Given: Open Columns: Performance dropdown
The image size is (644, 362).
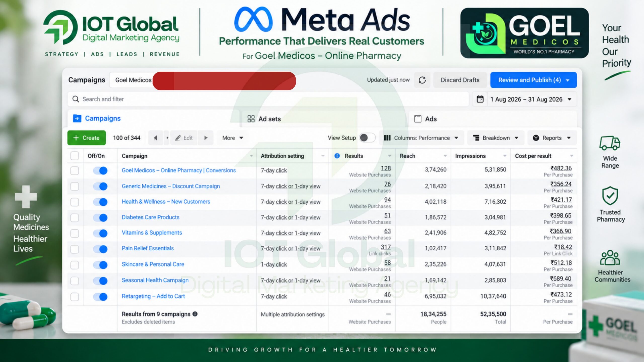Looking at the screenshot, I should point(421,138).
